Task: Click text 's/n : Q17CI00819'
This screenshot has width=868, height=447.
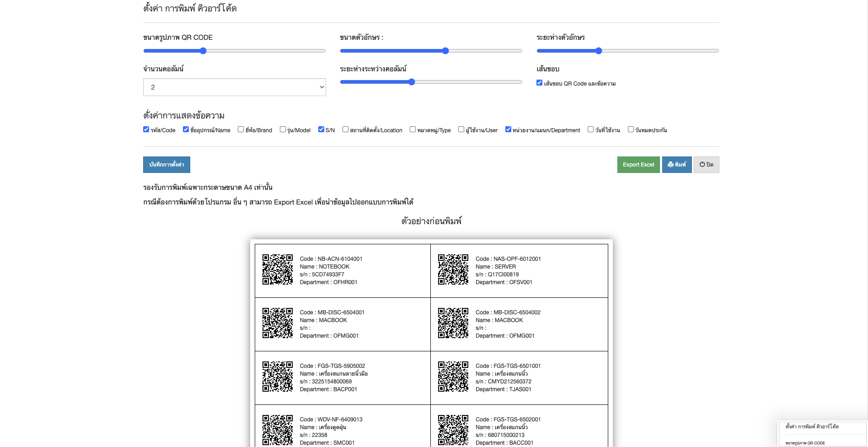Action: (497, 275)
